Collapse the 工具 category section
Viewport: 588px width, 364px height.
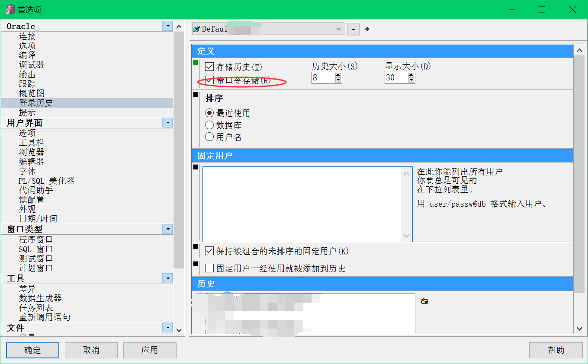coord(167,278)
